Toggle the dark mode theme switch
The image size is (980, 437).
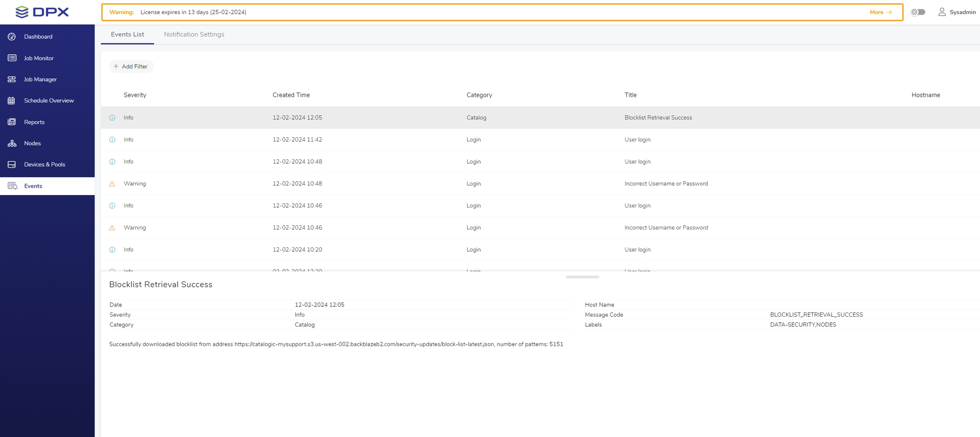pyautogui.click(x=918, y=12)
